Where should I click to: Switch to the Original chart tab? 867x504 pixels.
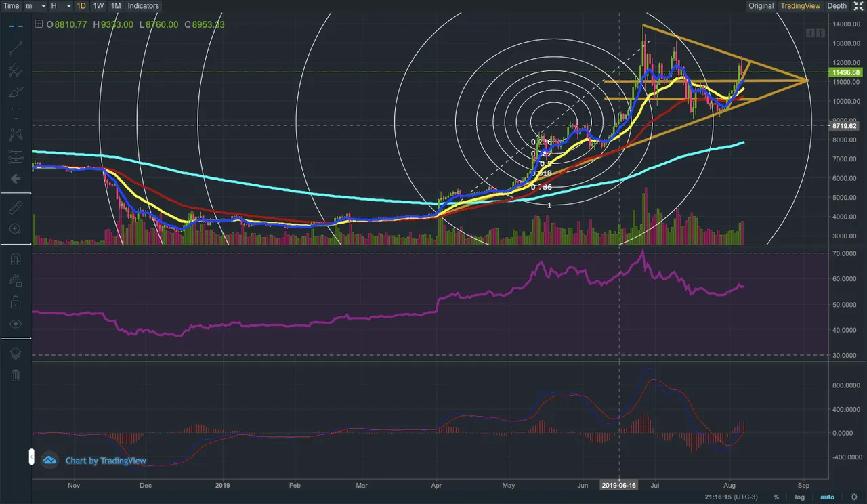click(761, 6)
